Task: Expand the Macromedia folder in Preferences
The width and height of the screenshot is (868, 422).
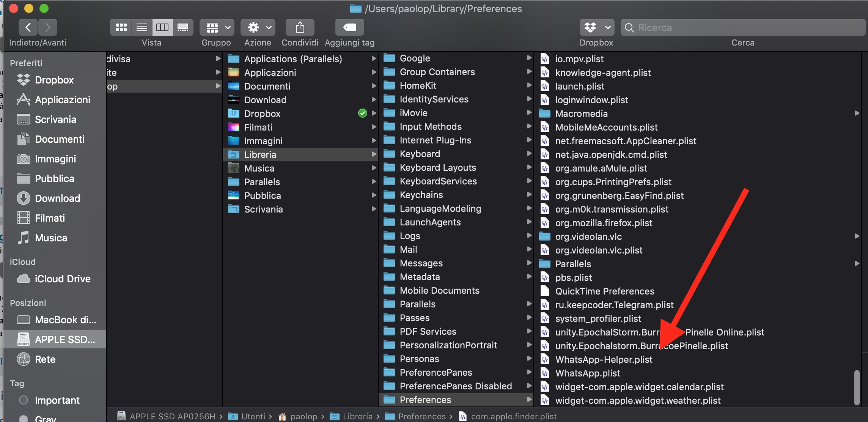Action: pyautogui.click(x=857, y=113)
